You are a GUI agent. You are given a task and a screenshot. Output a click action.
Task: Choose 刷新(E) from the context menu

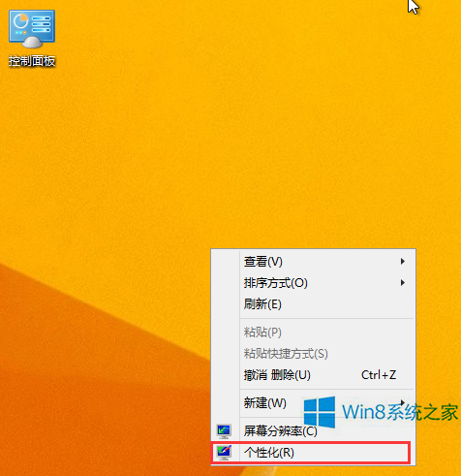[x=313, y=304]
